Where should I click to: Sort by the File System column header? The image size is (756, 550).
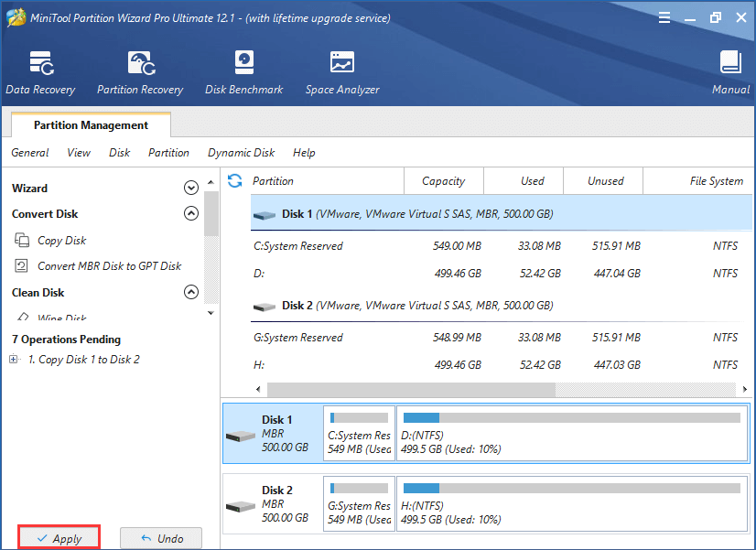point(698,181)
